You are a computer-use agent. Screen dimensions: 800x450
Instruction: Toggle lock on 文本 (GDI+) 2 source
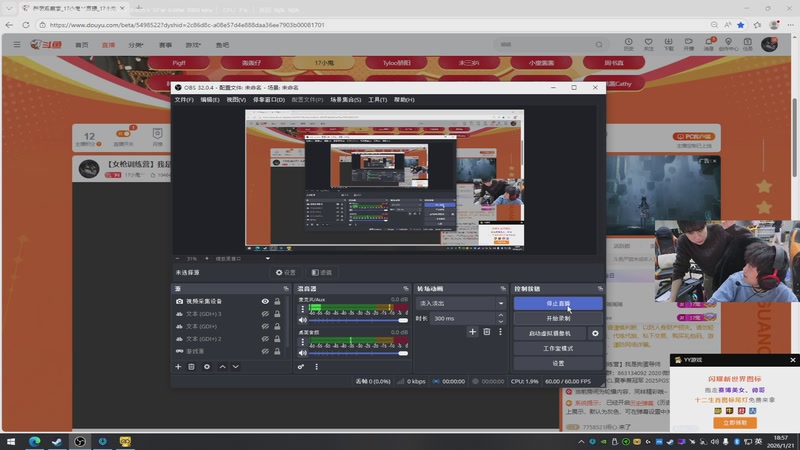[x=277, y=339]
